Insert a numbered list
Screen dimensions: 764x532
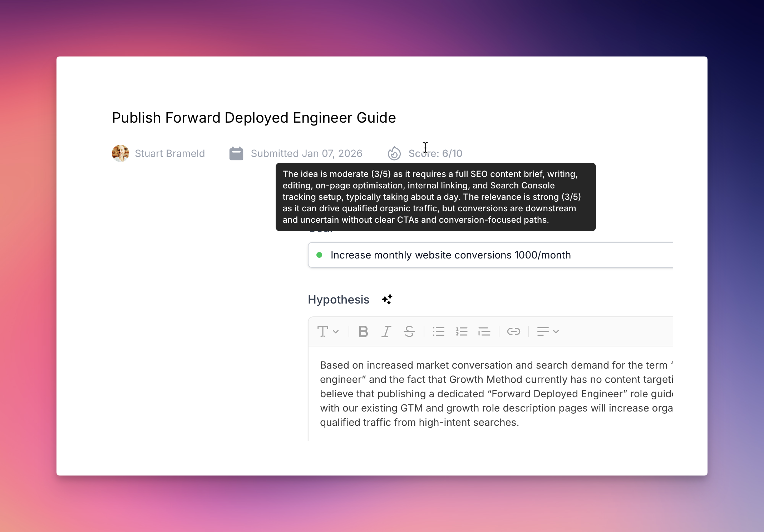coord(462,331)
